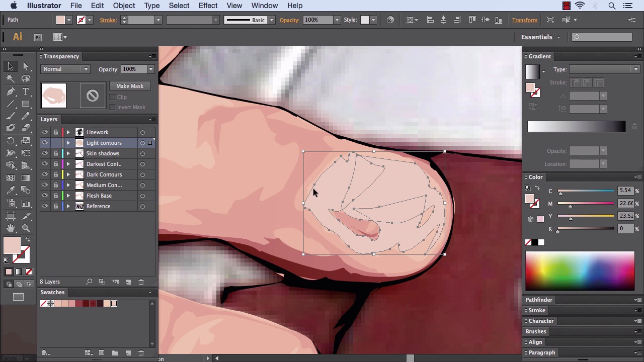Open the Window menu
This screenshot has height=362, width=644.
coord(264,6)
